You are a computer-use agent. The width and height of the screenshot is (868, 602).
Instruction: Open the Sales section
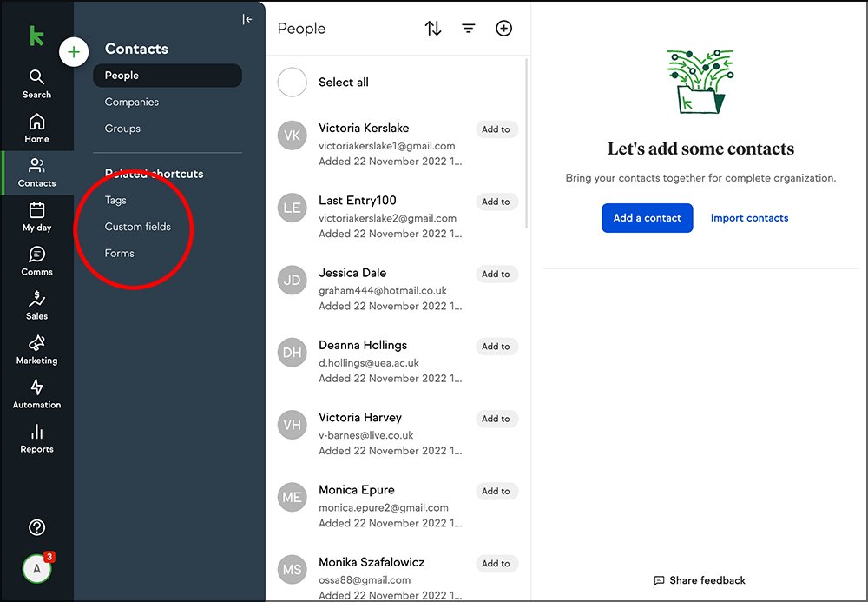tap(36, 305)
